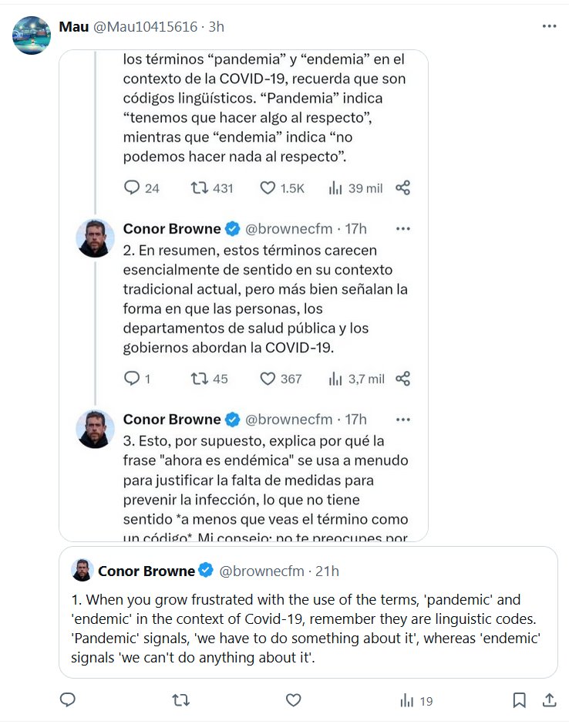Share Mau's post via the upload arrow icon

click(549, 700)
